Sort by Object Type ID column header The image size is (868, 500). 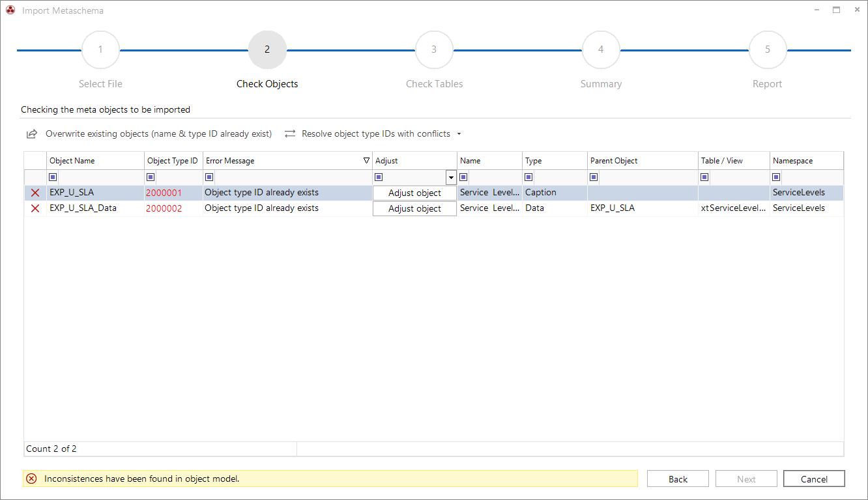coord(173,161)
